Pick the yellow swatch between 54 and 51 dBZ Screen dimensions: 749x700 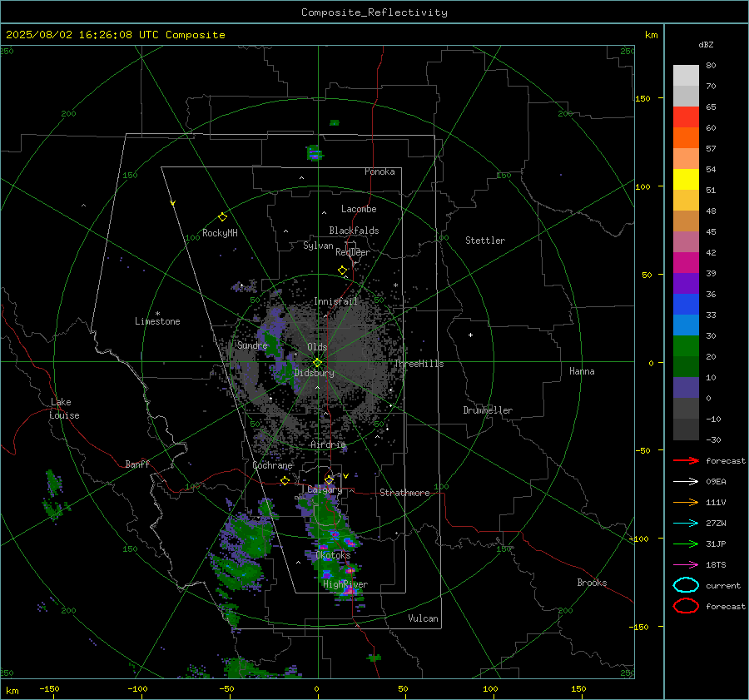686,180
